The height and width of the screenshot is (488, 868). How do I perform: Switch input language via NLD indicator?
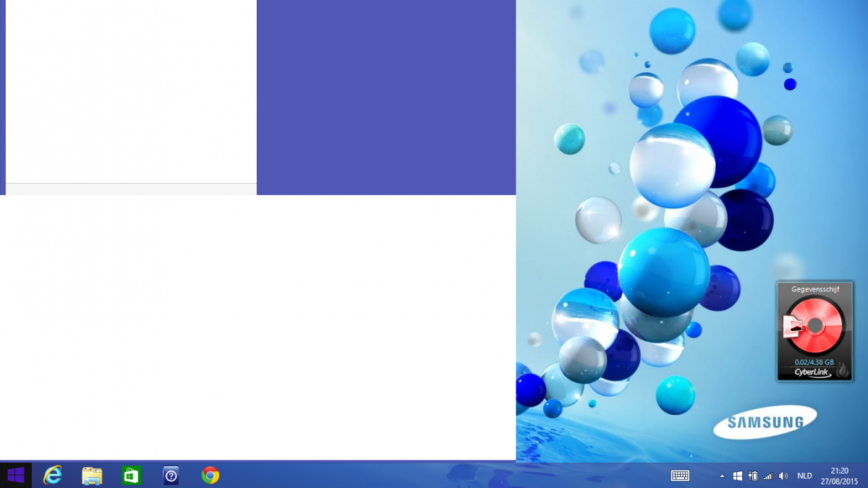[804, 476]
